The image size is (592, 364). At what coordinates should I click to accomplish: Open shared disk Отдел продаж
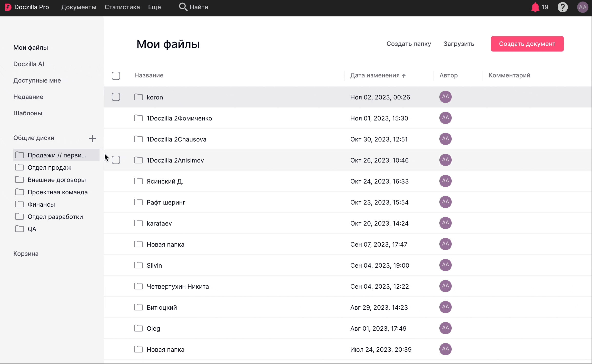50,167
